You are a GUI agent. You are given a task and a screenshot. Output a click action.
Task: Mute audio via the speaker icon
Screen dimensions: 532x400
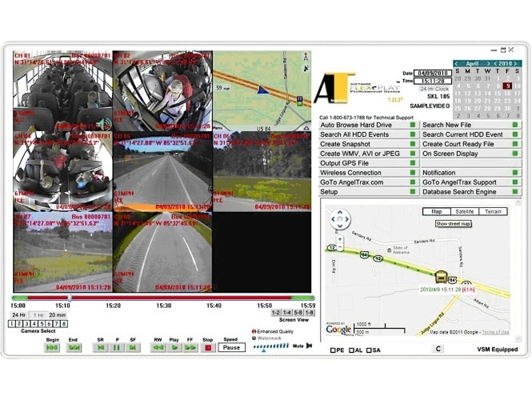tap(309, 346)
